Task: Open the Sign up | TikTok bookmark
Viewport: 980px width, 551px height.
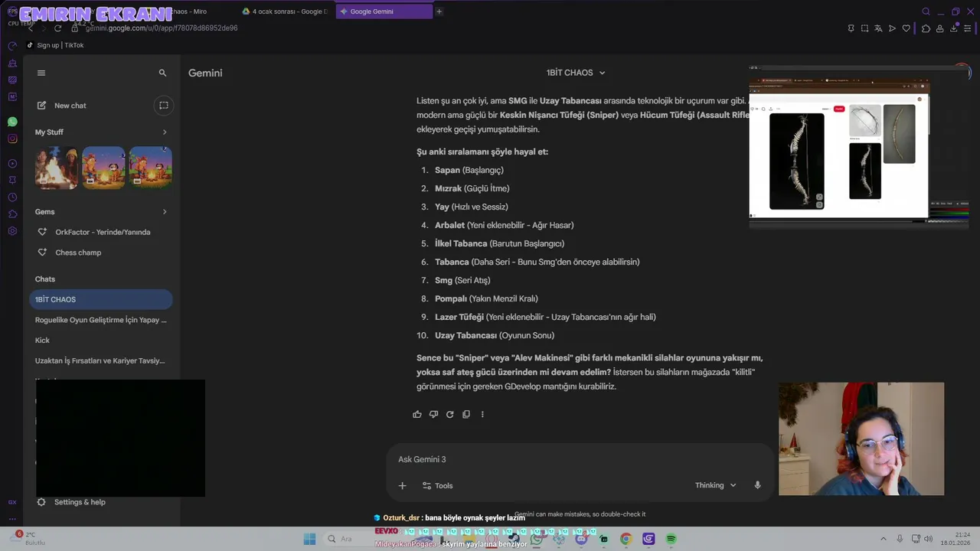Action: (55, 45)
